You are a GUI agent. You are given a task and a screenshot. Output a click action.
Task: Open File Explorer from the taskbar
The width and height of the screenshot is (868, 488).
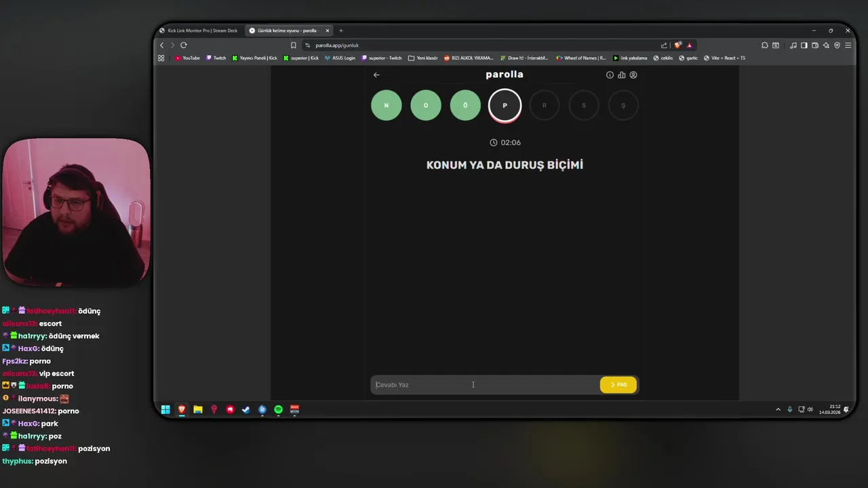(198, 409)
